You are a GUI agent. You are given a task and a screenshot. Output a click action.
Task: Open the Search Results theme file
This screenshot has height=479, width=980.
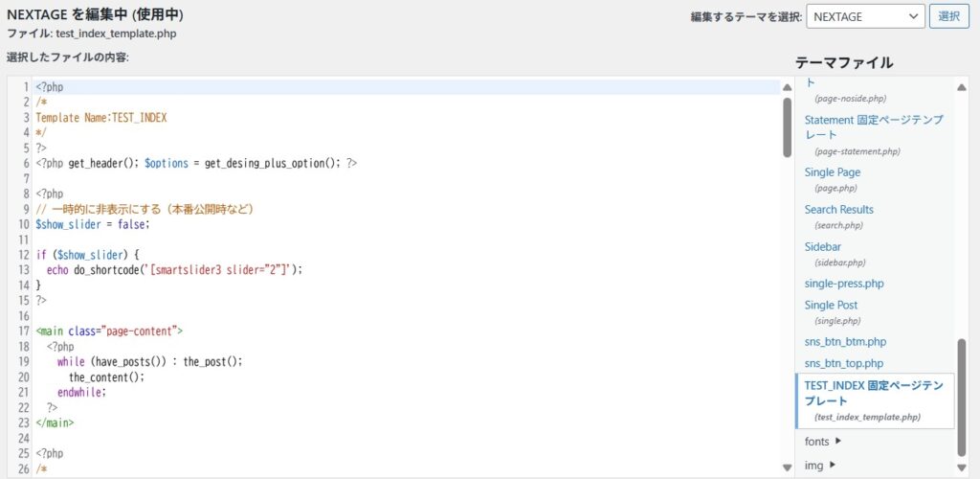[x=838, y=210]
